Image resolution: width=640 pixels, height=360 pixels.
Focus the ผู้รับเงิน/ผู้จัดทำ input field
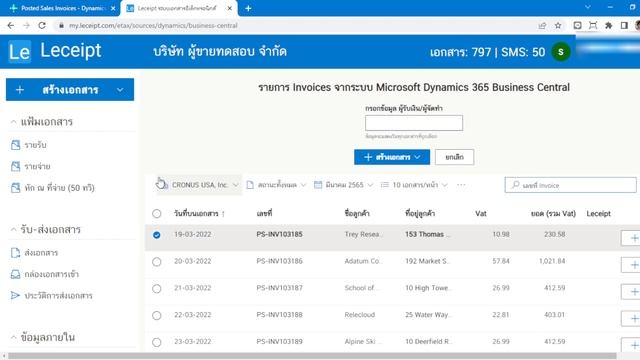point(414,123)
